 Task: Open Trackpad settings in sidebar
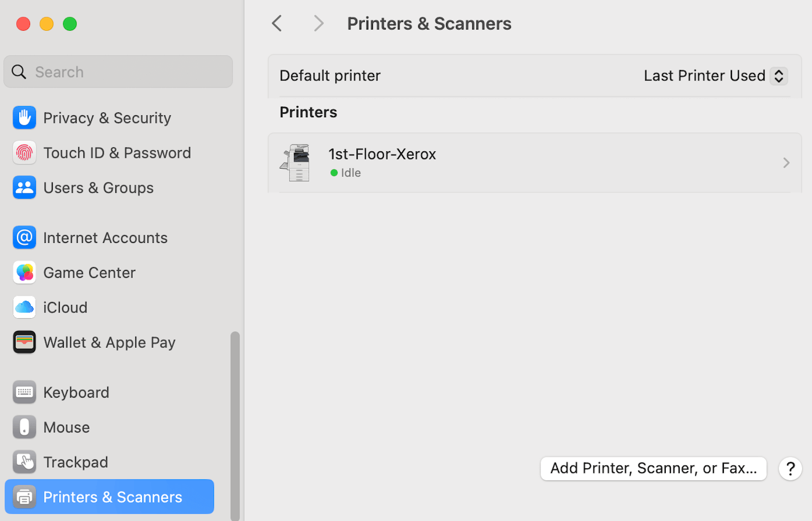tap(75, 462)
